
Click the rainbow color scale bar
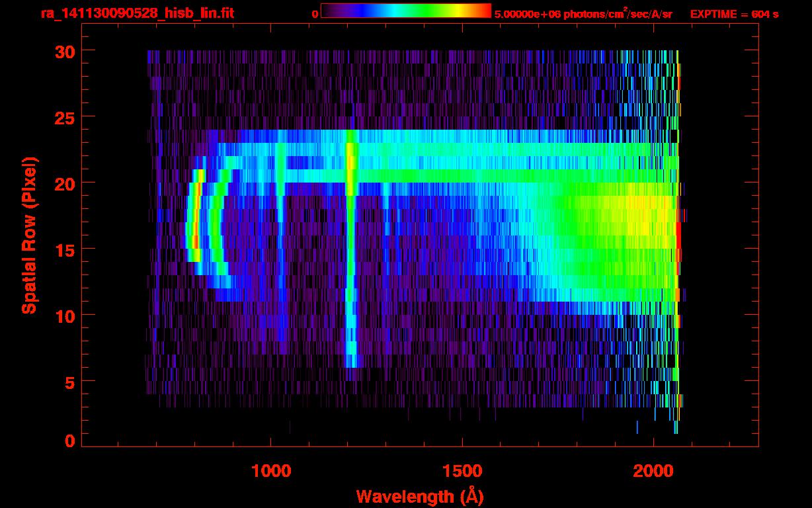pyautogui.click(x=406, y=11)
